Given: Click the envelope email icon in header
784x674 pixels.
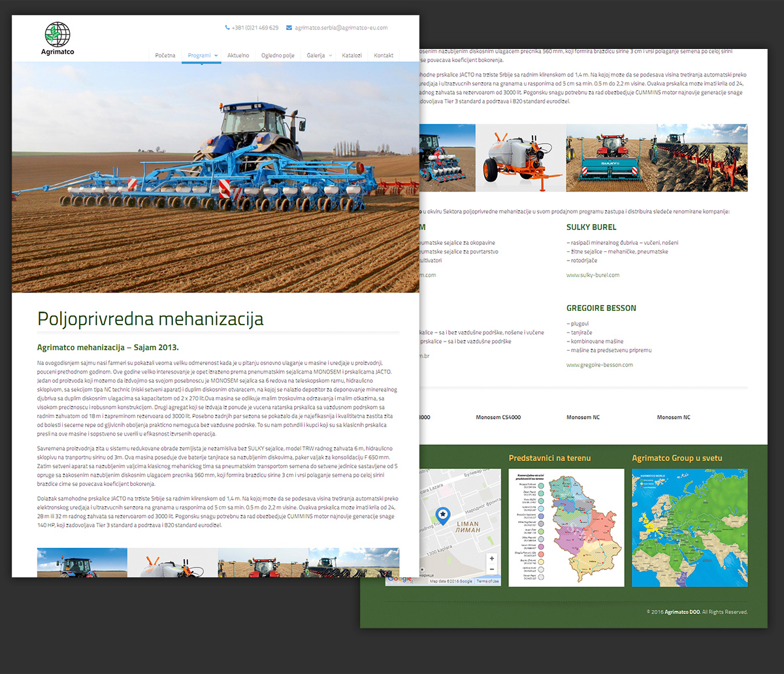Looking at the screenshot, I should tap(289, 28).
